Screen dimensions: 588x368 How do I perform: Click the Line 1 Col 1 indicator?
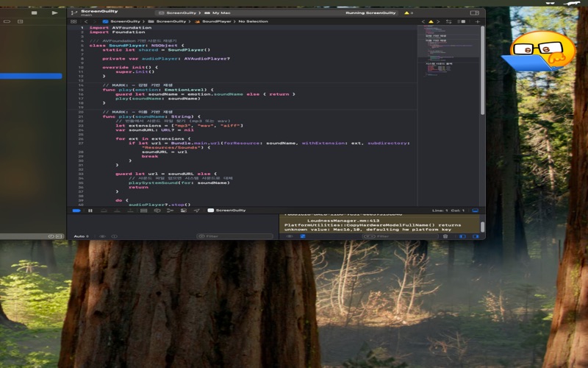click(448, 210)
